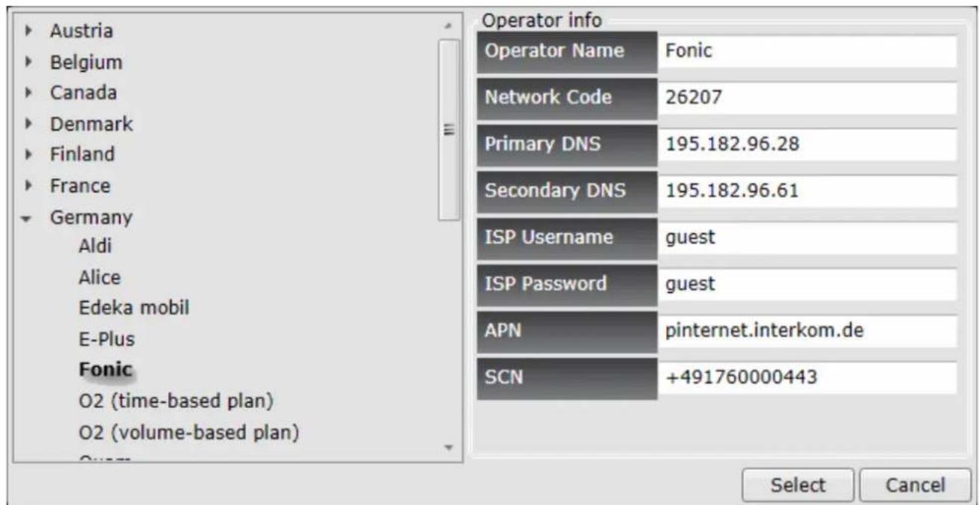980x505 pixels.
Task: Expand the Austria tree node arrow
Action: pyautogui.click(x=30, y=32)
